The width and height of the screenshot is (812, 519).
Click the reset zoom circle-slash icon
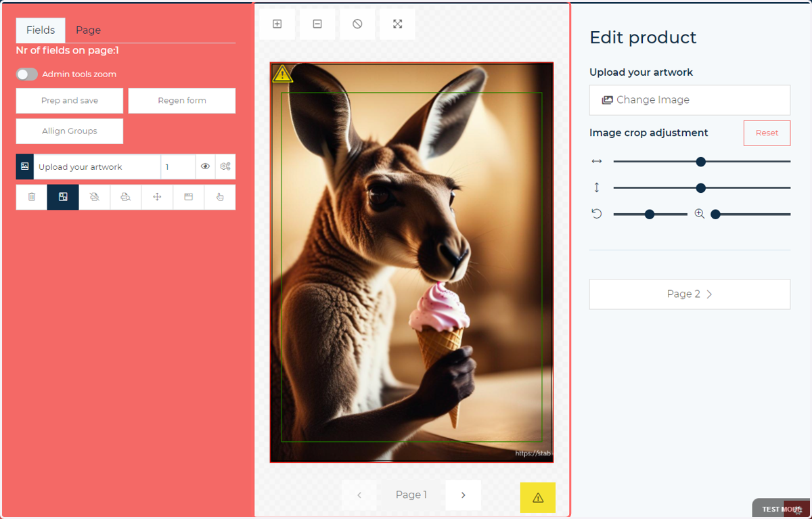tap(357, 24)
